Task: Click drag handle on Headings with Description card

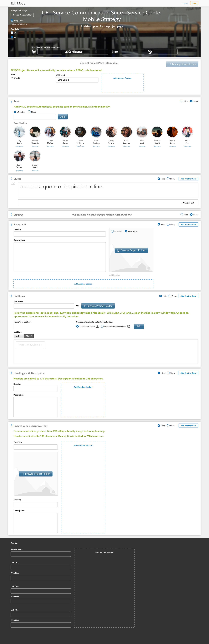Action: (x=11, y=373)
